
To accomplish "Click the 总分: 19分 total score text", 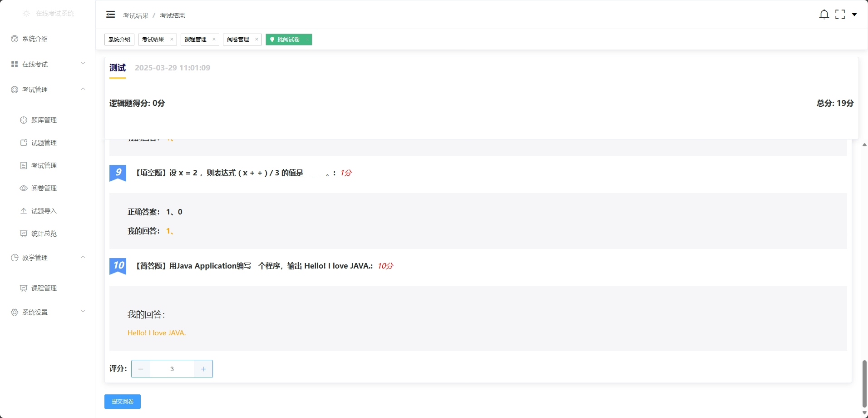I will [x=835, y=104].
